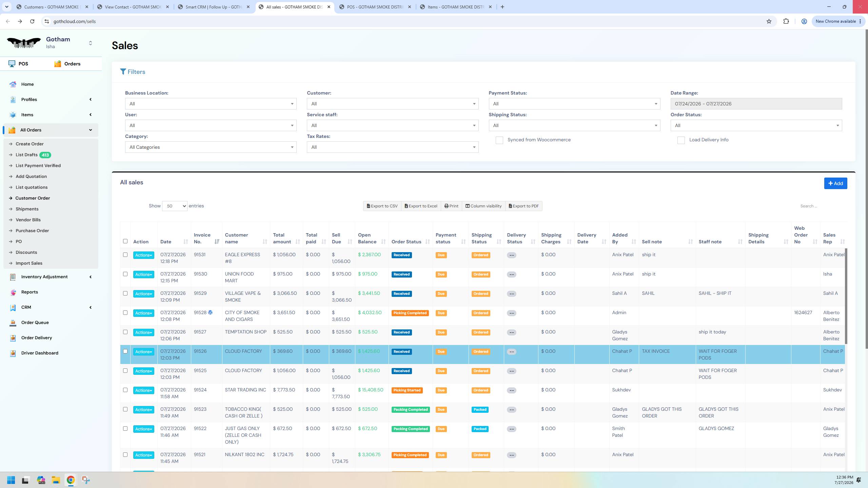Viewport: 868px width, 488px height.
Task: Check the Load Delivery Info box
Action: [681, 140]
